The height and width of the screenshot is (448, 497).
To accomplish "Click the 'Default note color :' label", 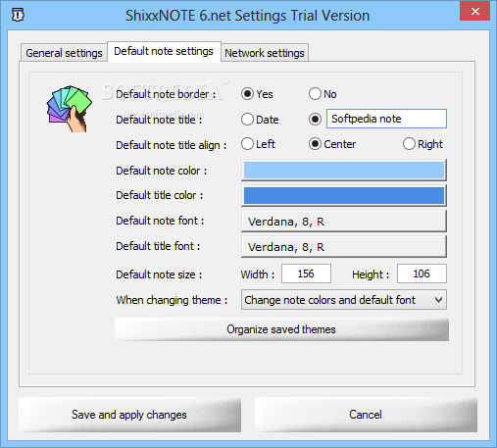I will tap(162, 171).
